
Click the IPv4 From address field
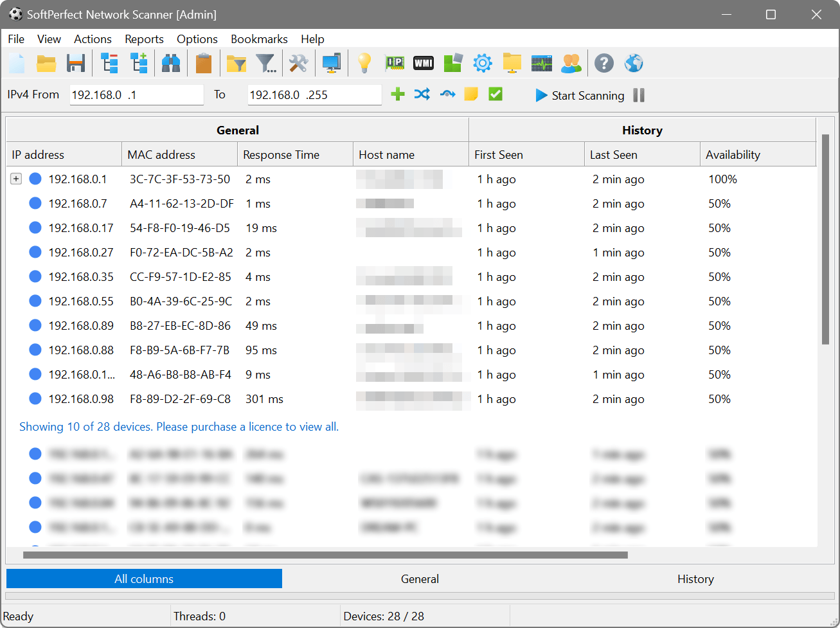click(136, 94)
